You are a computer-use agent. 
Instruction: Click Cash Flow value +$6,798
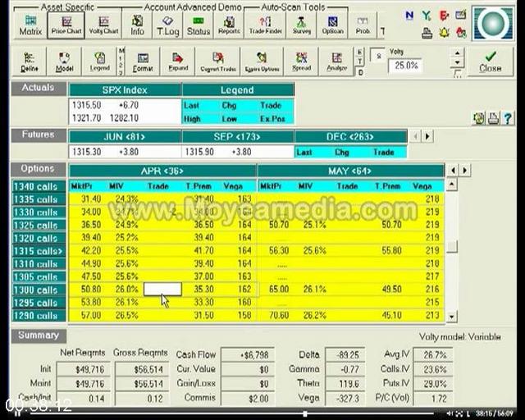tap(248, 355)
